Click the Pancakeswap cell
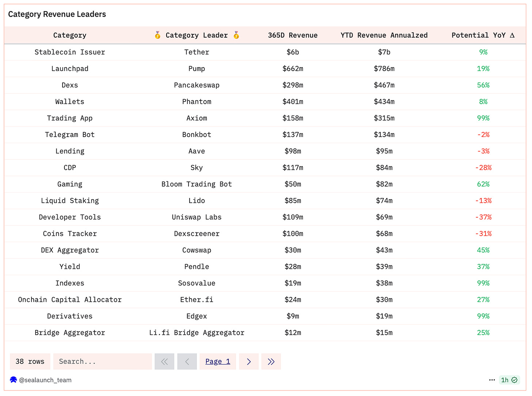Screen dimensions: 532x396 (x=197, y=85)
